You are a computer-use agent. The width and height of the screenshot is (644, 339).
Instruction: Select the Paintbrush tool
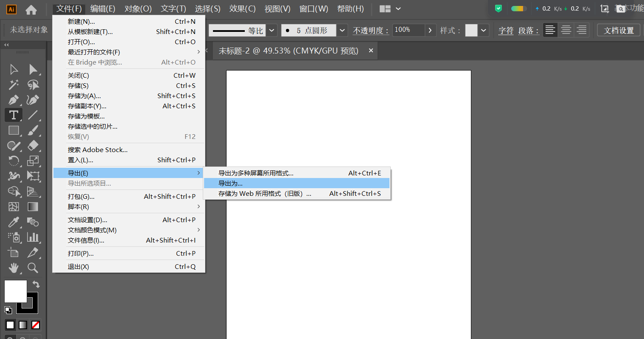(x=33, y=130)
